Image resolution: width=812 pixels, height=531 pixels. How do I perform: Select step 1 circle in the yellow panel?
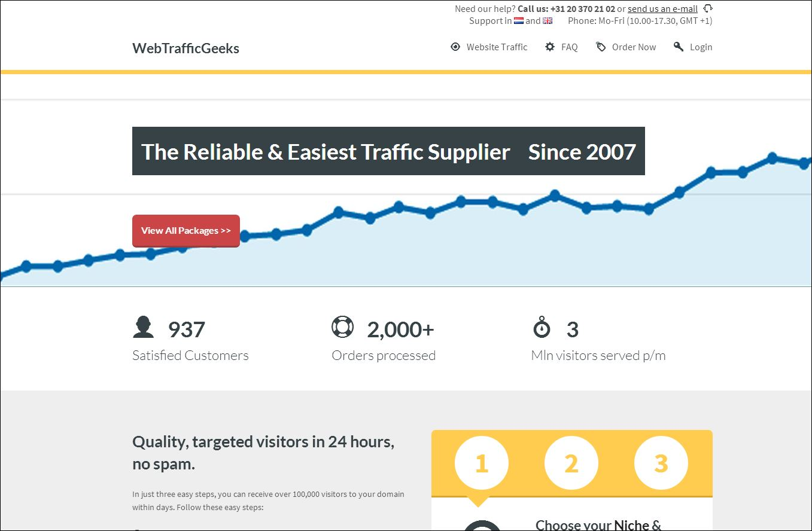pyautogui.click(x=481, y=463)
